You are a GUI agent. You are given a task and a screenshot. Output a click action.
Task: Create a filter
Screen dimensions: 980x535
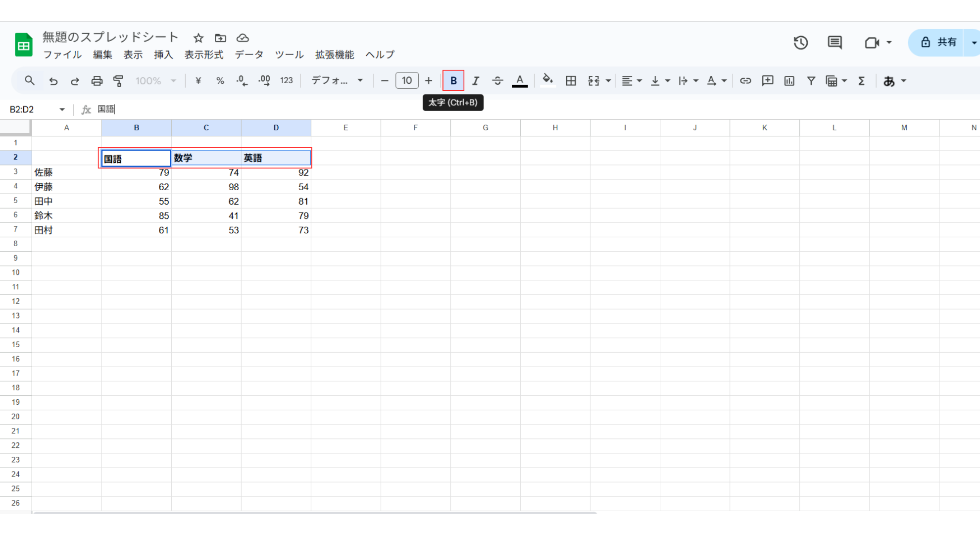point(811,81)
